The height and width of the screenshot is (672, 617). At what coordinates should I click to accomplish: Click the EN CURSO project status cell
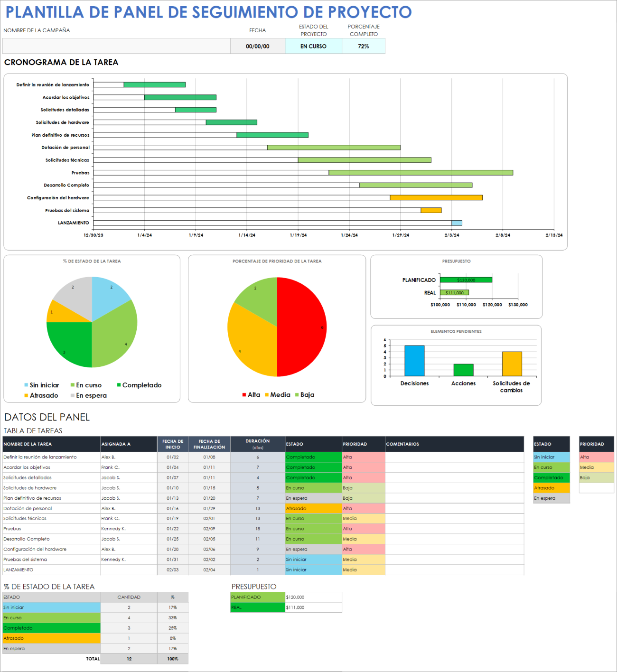coord(313,46)
